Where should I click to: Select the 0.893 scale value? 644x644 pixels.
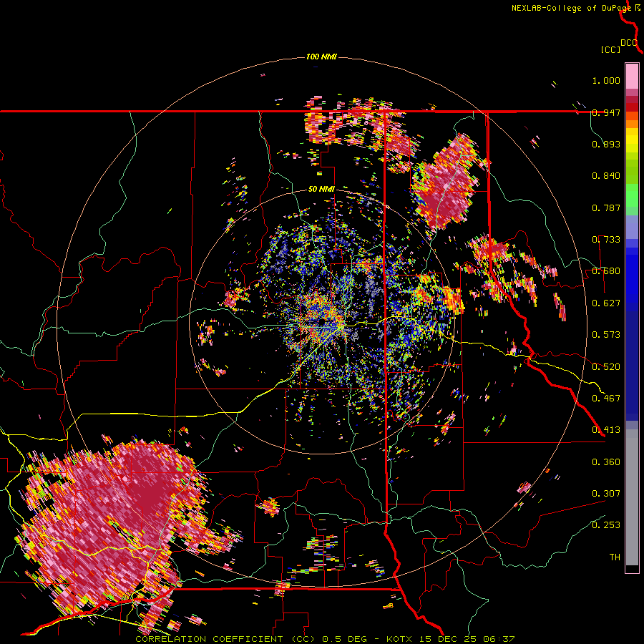[606, 144]
